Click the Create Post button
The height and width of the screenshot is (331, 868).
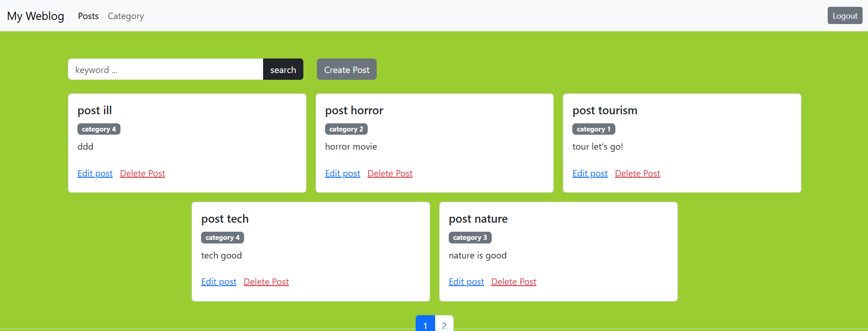346,69
